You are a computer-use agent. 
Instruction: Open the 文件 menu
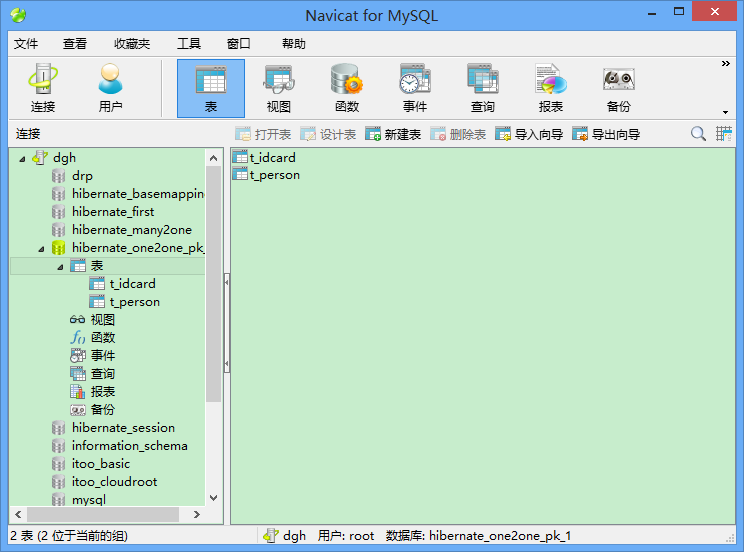[26, 44]
